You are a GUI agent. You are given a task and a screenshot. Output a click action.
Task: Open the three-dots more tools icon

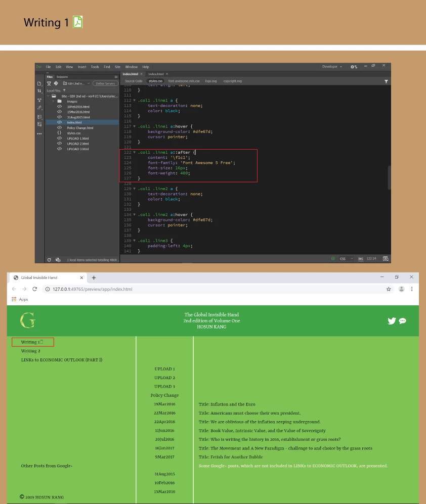coord(39,134)
